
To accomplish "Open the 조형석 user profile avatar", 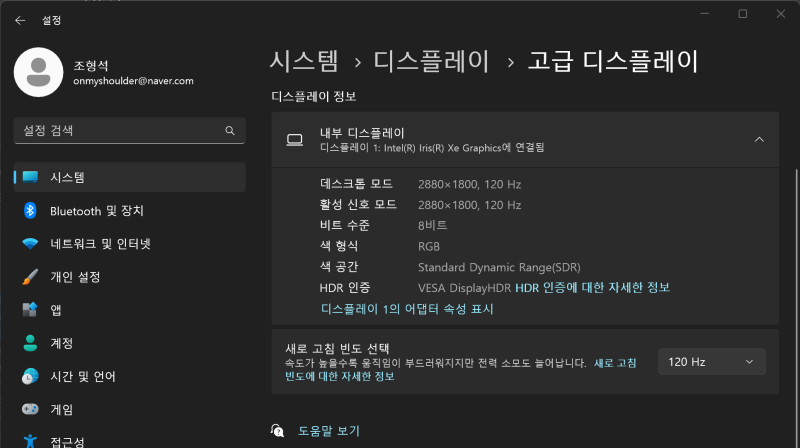I will tap(39, 72).
